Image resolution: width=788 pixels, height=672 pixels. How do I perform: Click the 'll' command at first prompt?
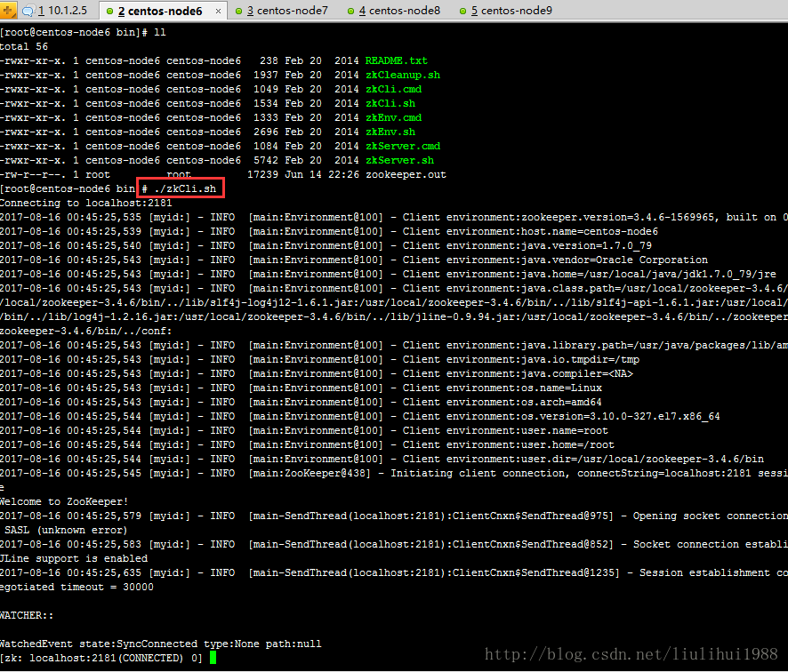[160, 32]
